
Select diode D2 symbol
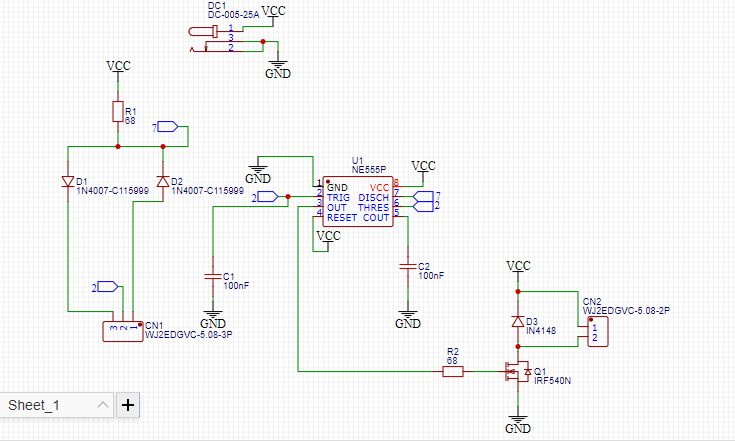pyautogui.click(x=163, y=181)
